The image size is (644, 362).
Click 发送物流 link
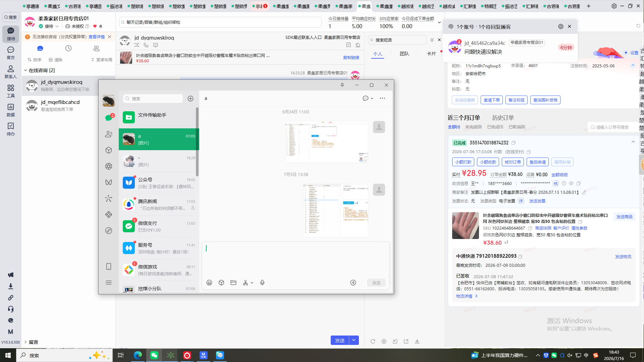click(623, 256)
